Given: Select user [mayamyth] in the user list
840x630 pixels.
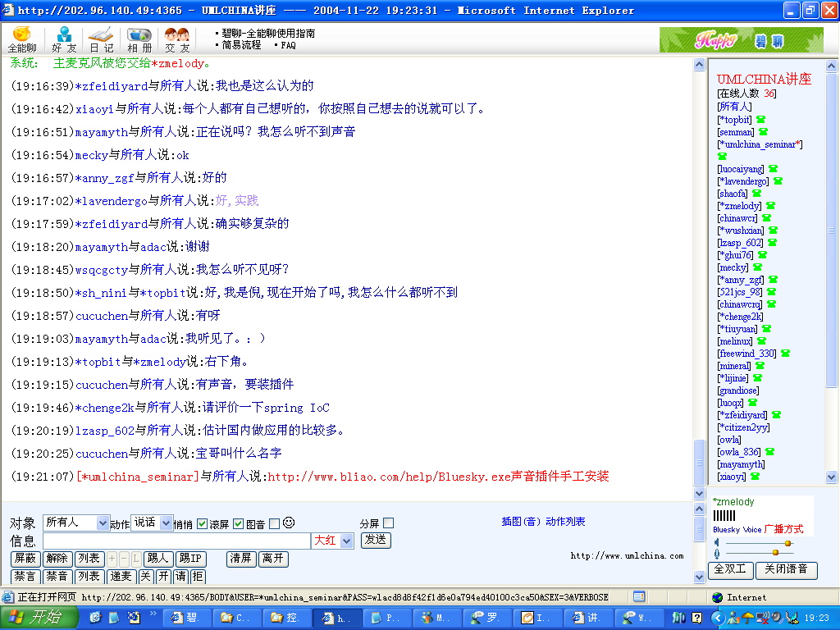Looking at the screenshot, I should coord(741,464).
